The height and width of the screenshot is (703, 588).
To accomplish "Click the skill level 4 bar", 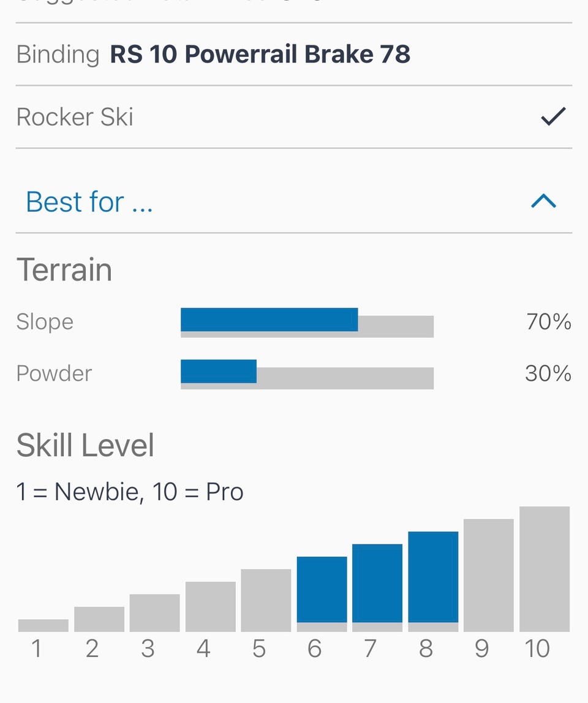I will tap(210, 606).
